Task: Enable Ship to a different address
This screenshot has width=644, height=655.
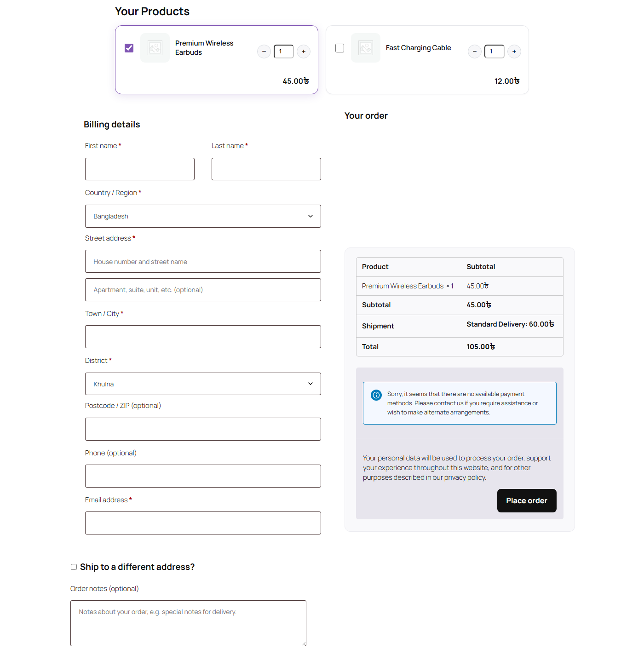Action: coord(74,567)
